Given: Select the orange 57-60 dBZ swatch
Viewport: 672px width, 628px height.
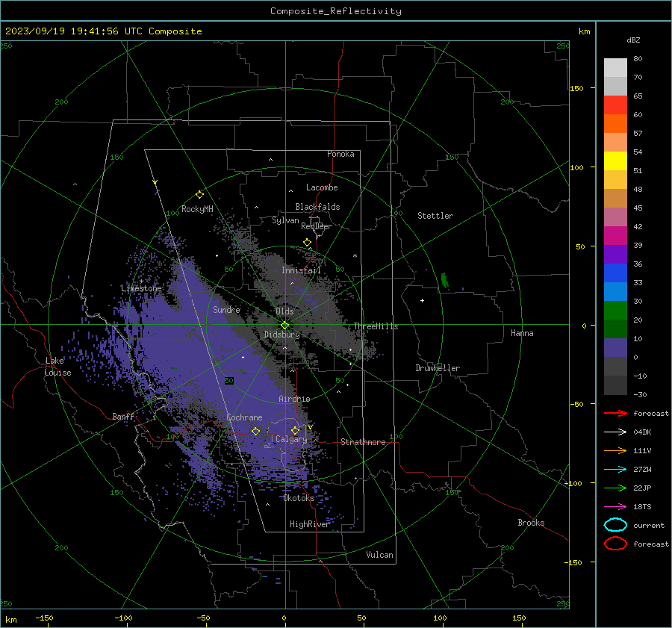Looking at the screenshot, I should pos(615,124).
